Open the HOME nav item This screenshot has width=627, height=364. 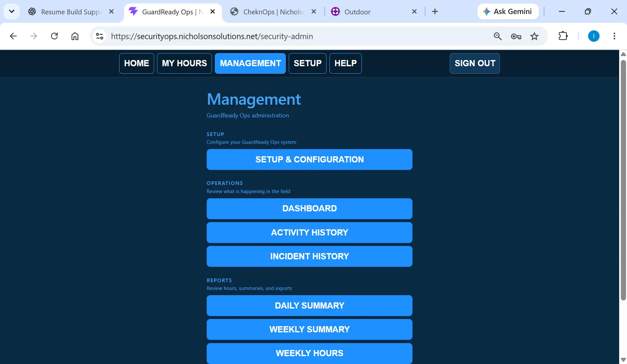(137, 63)
